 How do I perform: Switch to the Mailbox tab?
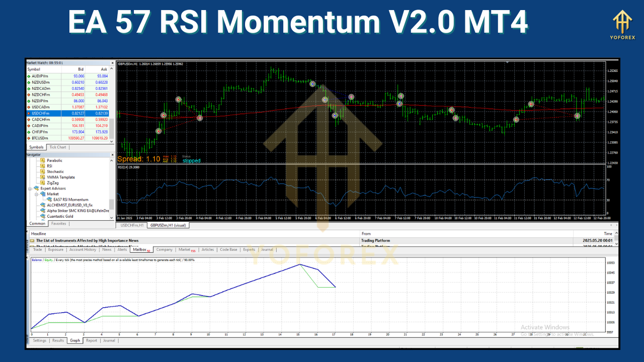(x=139, y=249)
